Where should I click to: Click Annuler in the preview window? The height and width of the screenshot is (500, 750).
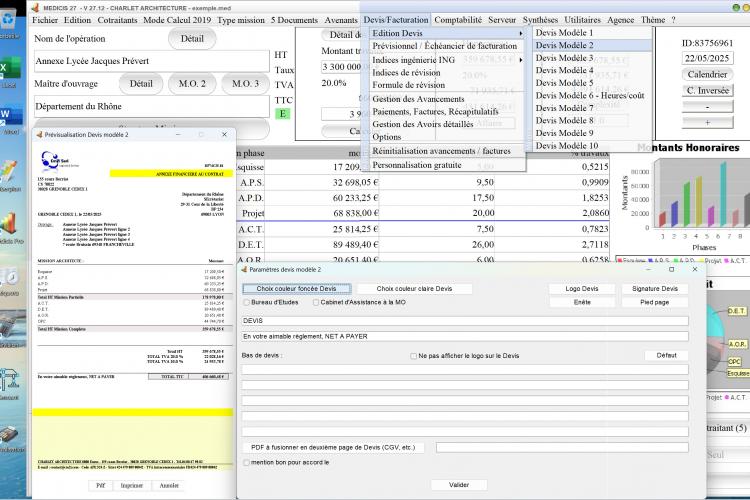pyautogui.click(x=169, y=485)
